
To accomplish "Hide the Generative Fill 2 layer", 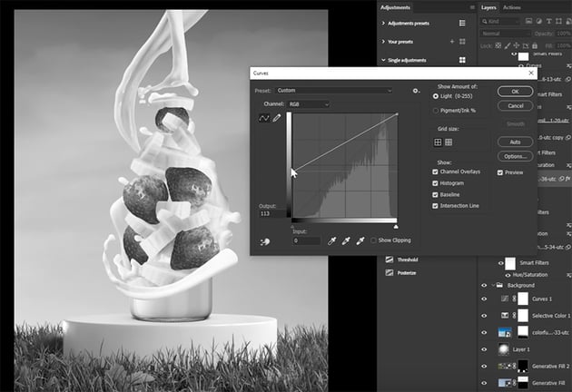I will click(x=484, y=366).
